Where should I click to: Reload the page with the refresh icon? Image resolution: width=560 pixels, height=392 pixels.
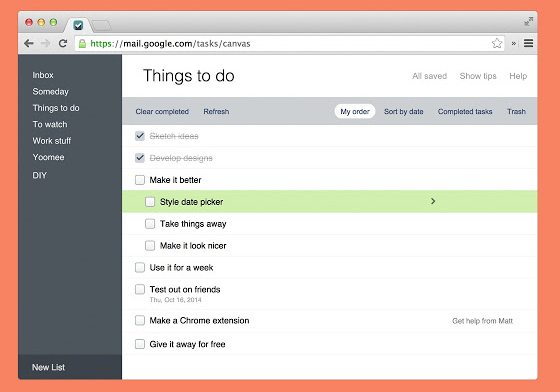[x=63, y=44]
